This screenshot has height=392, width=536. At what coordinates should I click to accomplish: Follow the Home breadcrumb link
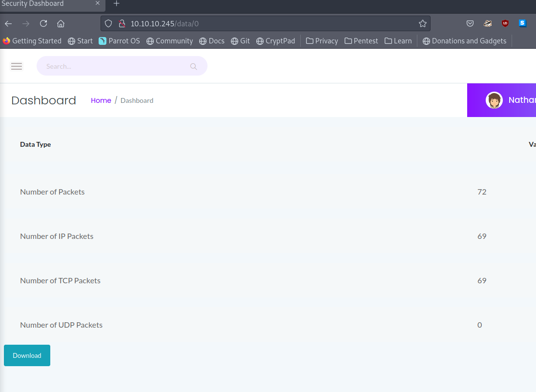(x=101, y=100)
